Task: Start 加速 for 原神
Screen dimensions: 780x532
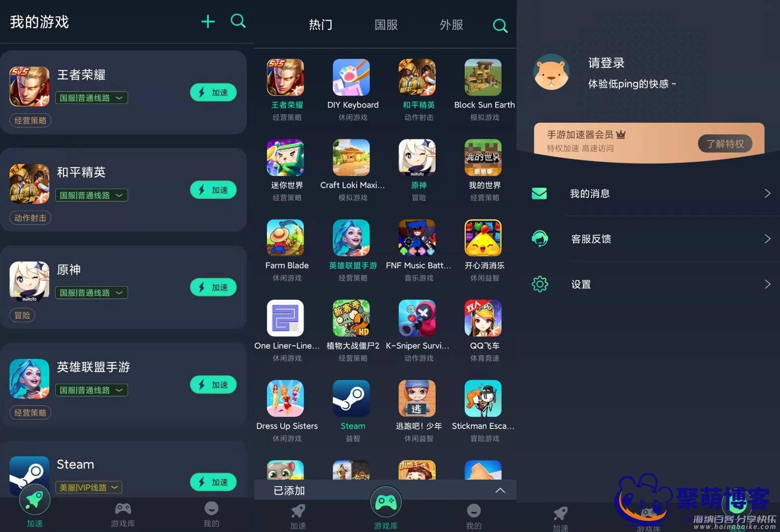Action: click(213, 288)
